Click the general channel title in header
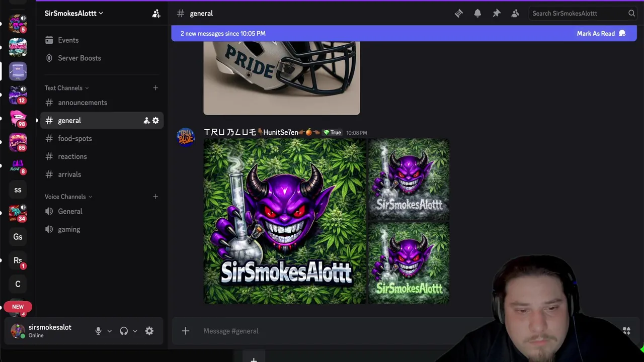644x362 pixels. [201, 14]
